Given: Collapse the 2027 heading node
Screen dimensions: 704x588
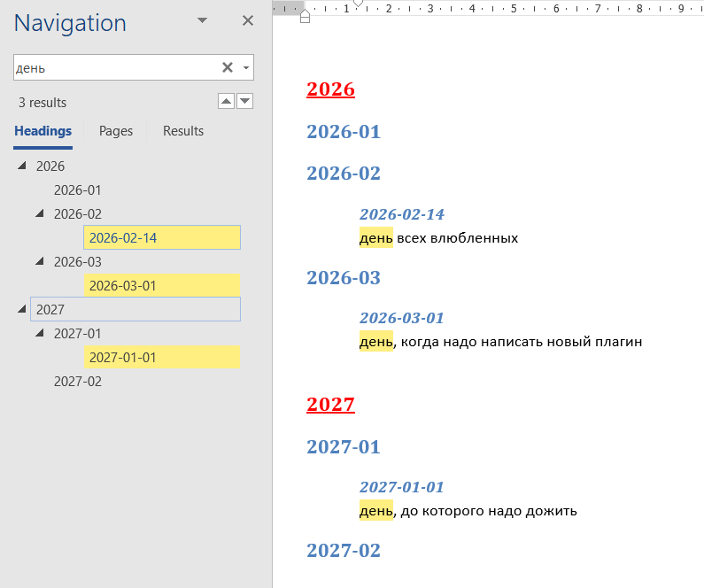Looking at the screenshot, I should click(22, 309).
